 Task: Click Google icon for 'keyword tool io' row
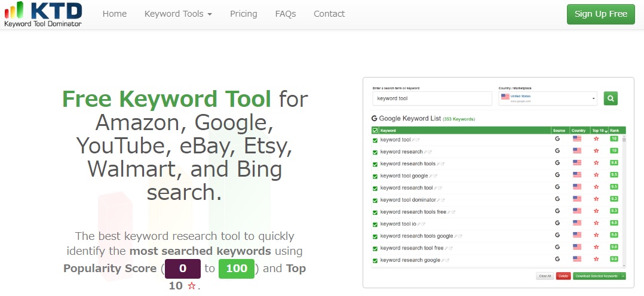557,223
